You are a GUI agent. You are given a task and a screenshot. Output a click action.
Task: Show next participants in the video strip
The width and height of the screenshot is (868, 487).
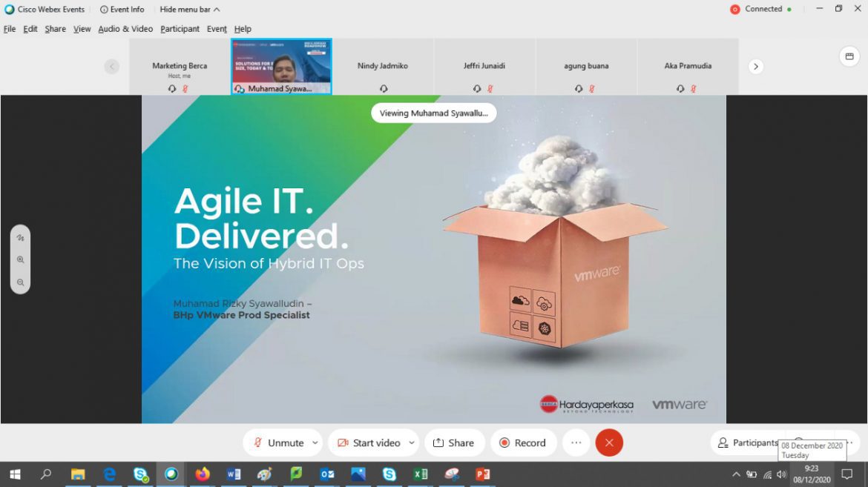(x=756, y=67)
